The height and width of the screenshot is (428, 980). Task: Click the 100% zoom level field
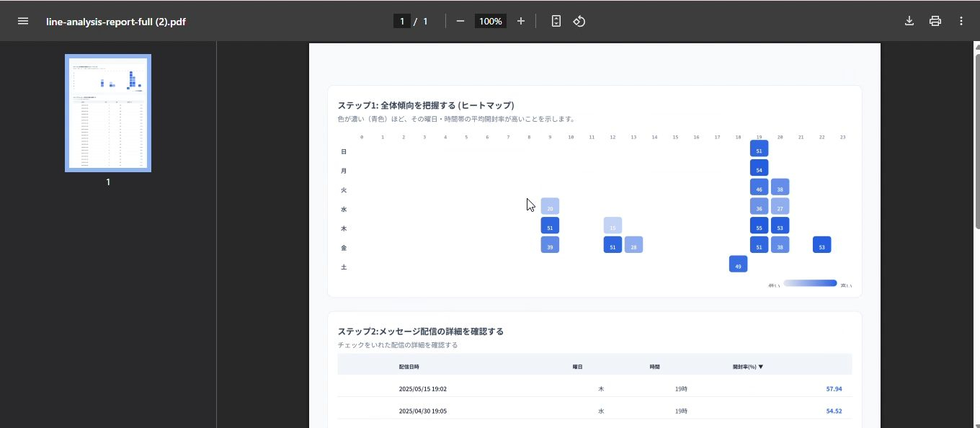pos(490,21)
